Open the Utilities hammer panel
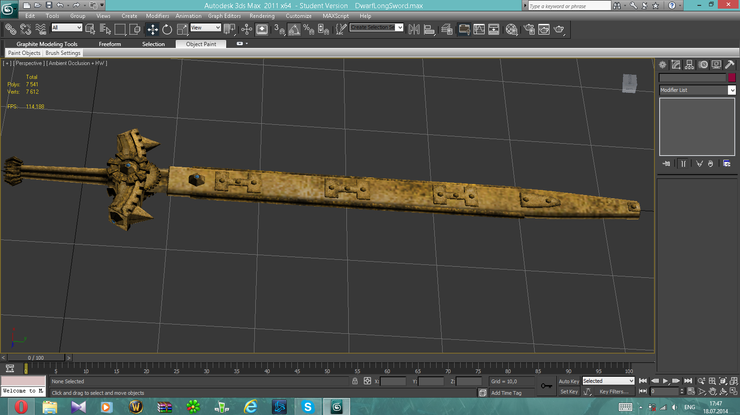Viewport: 740px width, 415px height. (x=730, y=65)
